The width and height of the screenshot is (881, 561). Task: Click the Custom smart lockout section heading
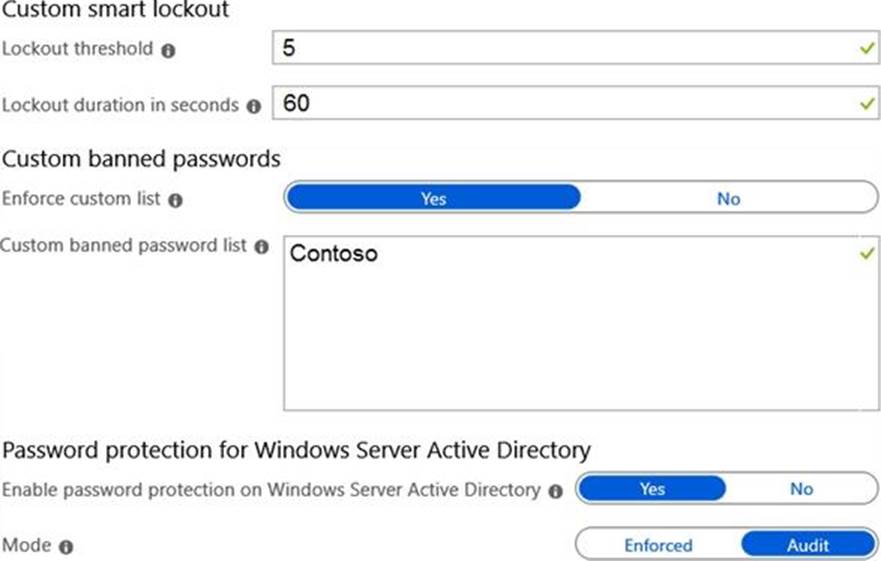click(x=116, y=10)
